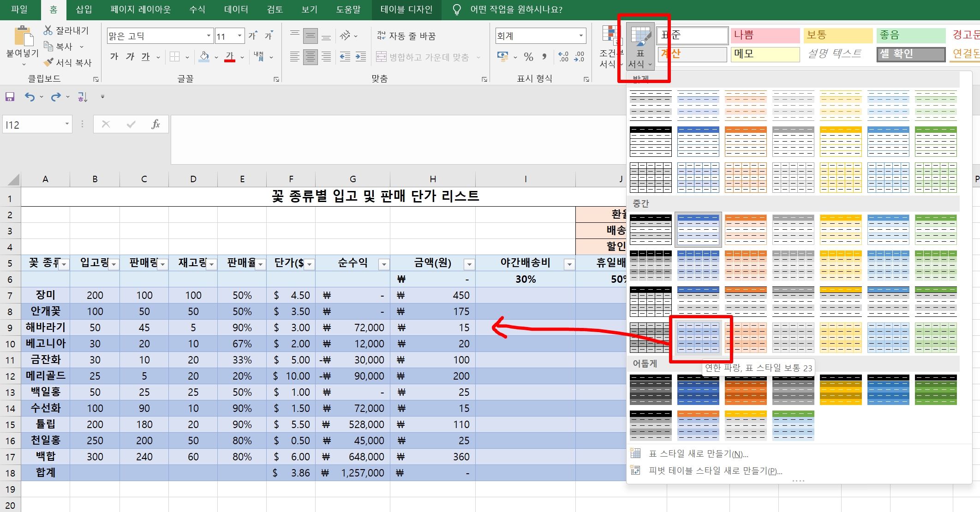The width and height of the screenshot is (980, 512).
Task: Click 표 스타일 새로 만들기 option
Action: 698,453
